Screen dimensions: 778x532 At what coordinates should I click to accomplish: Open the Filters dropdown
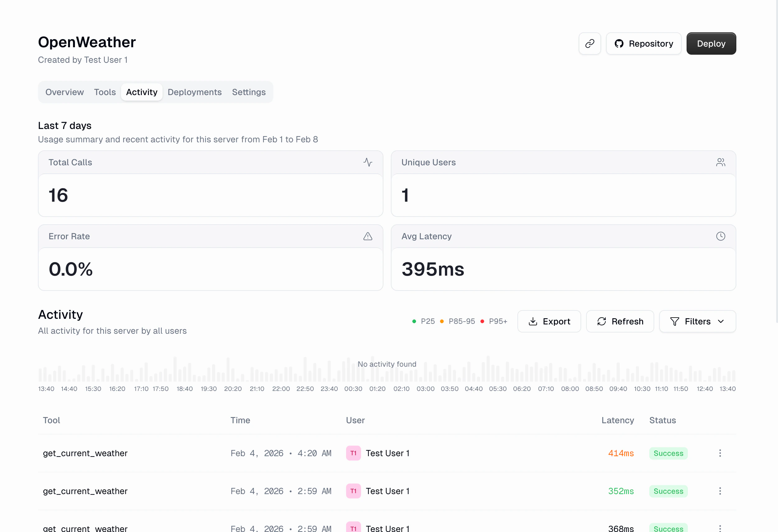[697, 321]
